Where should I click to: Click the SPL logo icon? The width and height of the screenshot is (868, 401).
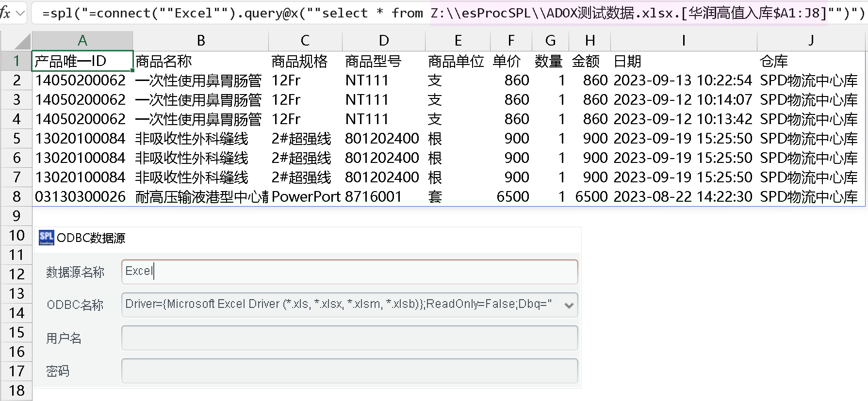pos(46,238)
